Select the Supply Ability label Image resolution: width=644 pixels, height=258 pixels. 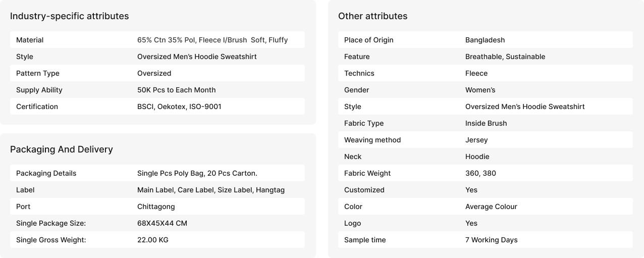(x=39, y=90)
